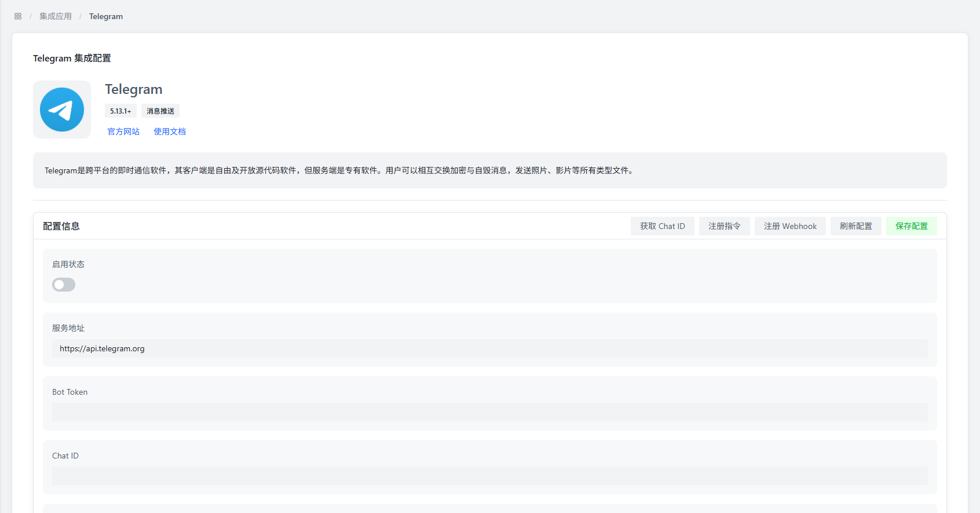The image size is (980, 513).
Task: Open 集成应用 in the breadcrumb
Action: [x=56, y=16]
